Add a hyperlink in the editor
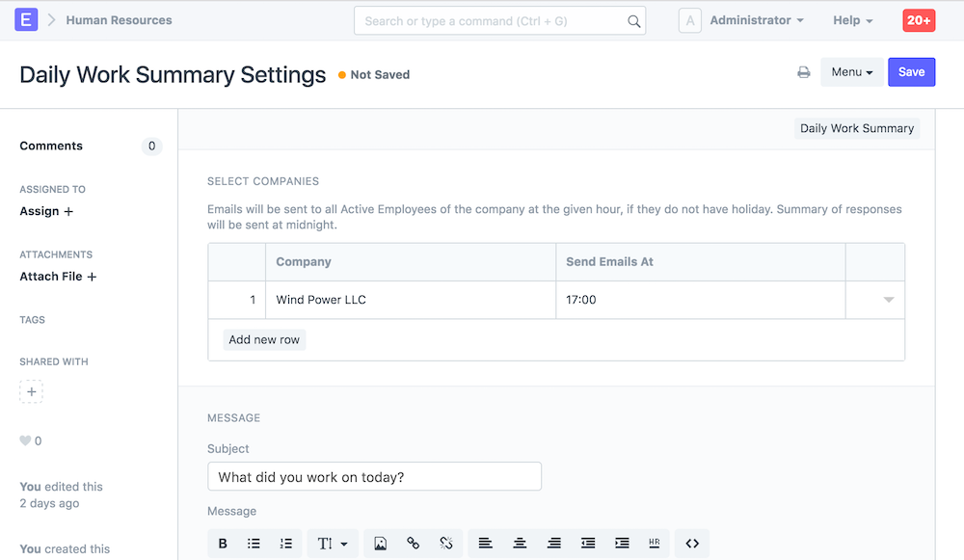 pyautogui.click(x=413, y=544)
